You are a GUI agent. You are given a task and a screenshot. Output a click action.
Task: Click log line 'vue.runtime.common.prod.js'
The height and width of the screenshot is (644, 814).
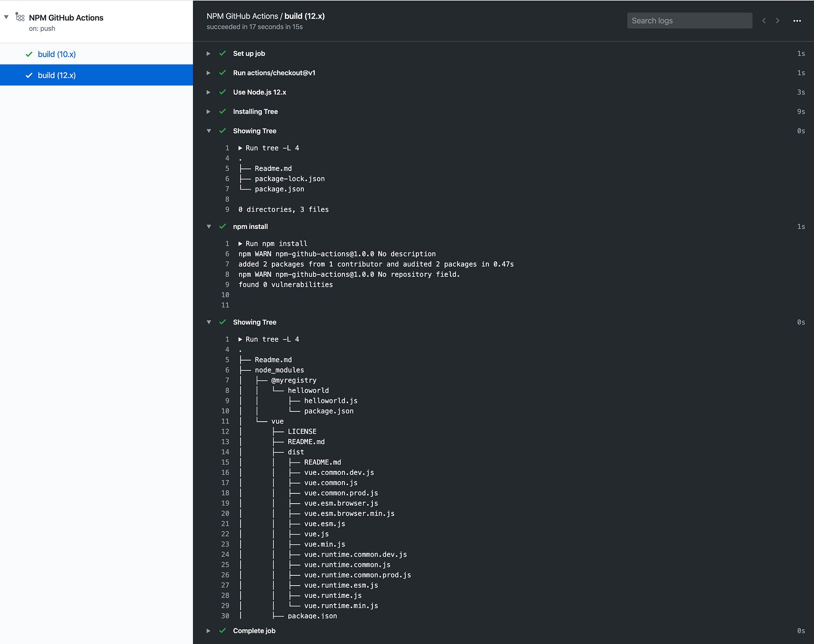(x=357, y=575)
